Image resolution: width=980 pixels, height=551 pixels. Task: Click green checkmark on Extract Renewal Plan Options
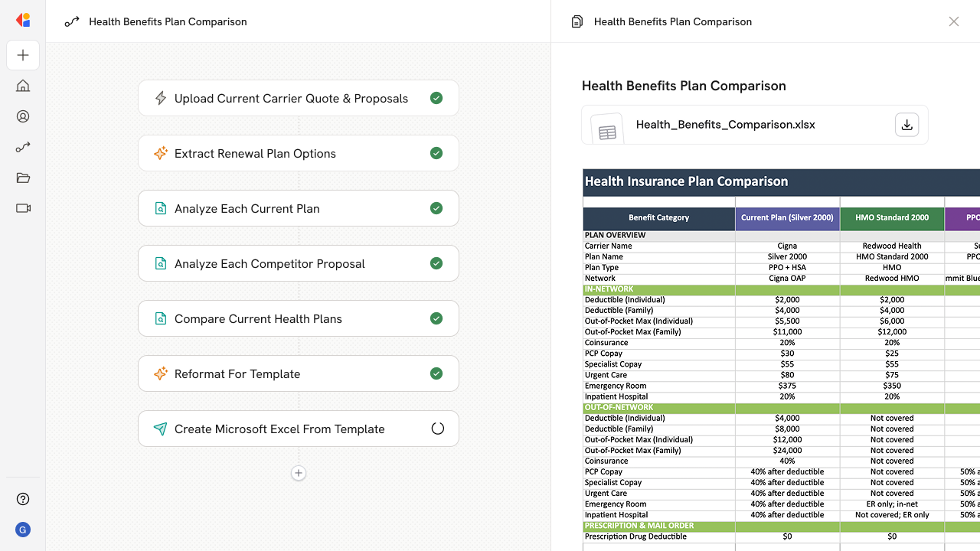(x=436, y=153)
